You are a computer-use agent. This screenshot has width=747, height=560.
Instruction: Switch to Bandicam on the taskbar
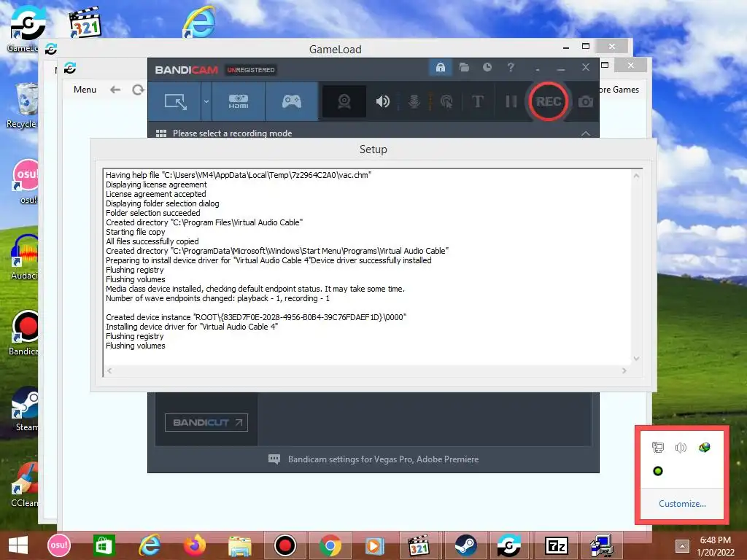tap(285, 545)
